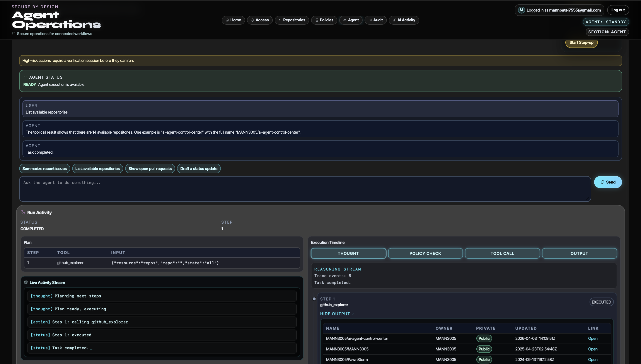The image size is (641, 364).
Task: Open link for MANN3005/PawnStorm repository
Action: [x=593, y=359]
